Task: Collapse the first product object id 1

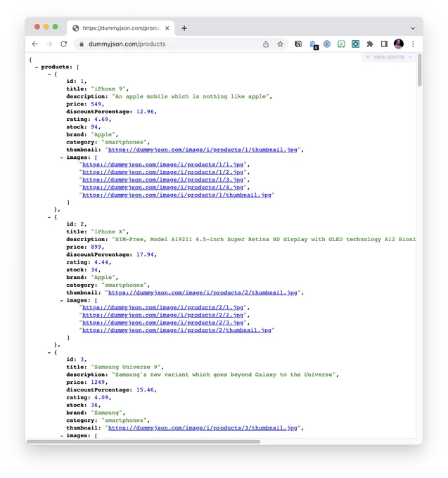Action: click(x=49, y=75)
